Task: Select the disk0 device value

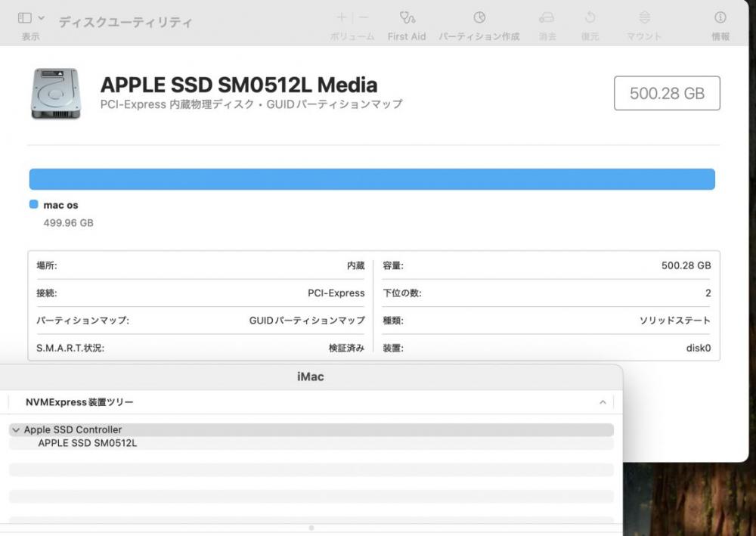Action: coord(698,348)
